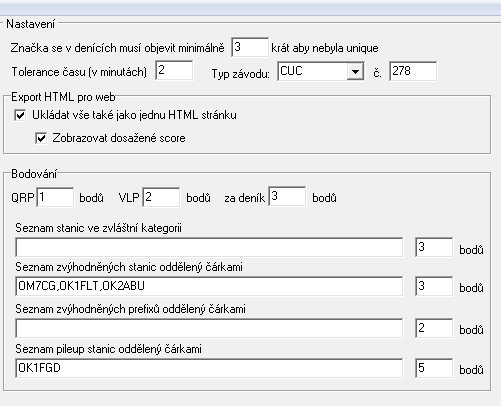This screenshot has width=501, height=406.
Task: Uncheck 'Zobrazovat dosažené score' checkbox
Action: [x=41, y=138]
